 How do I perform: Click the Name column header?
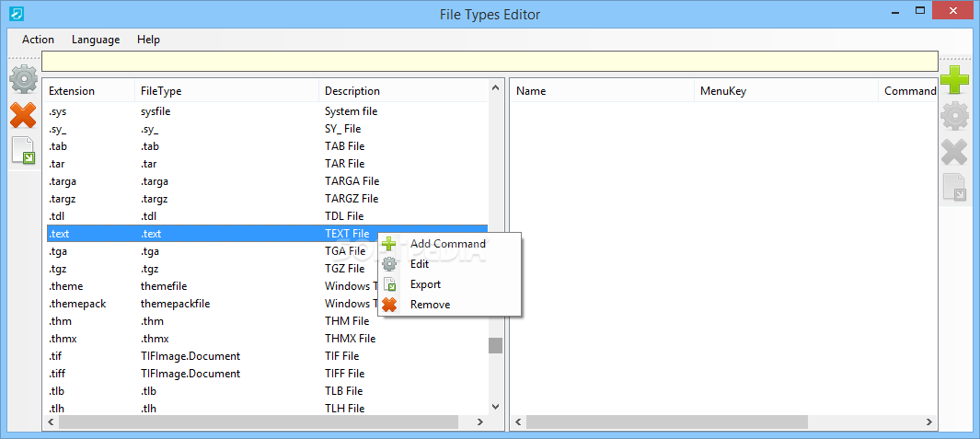(603, 91)
